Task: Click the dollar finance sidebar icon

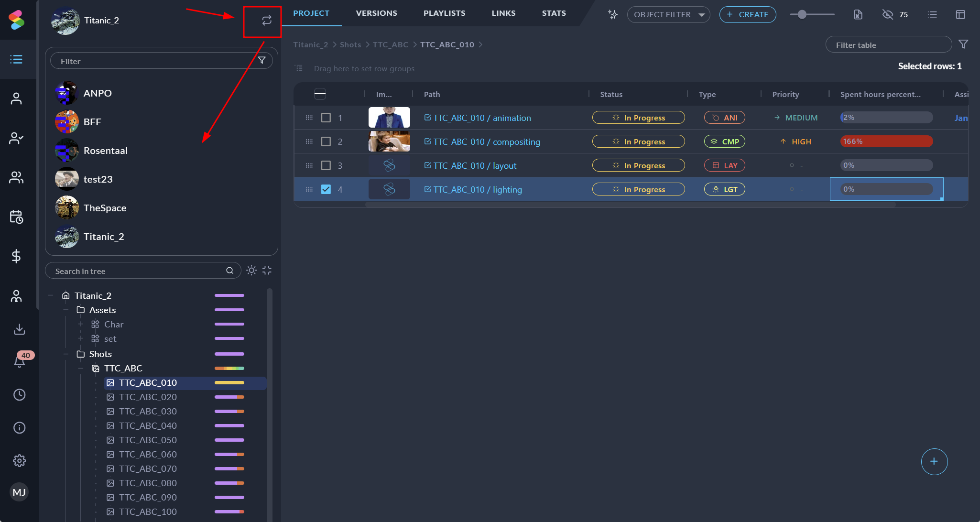Action: tap(16, 256)
